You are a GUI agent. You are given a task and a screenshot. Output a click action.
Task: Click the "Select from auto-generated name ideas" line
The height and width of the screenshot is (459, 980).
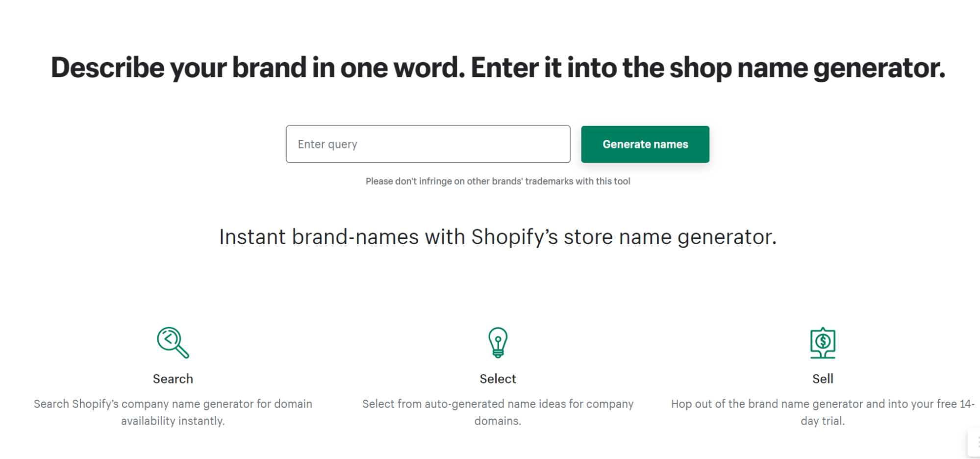click(498, 404)
